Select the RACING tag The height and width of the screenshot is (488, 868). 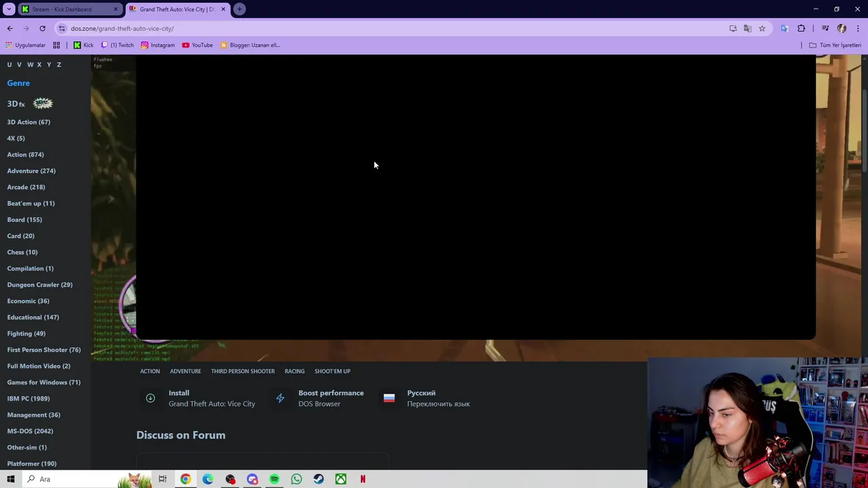294,371
